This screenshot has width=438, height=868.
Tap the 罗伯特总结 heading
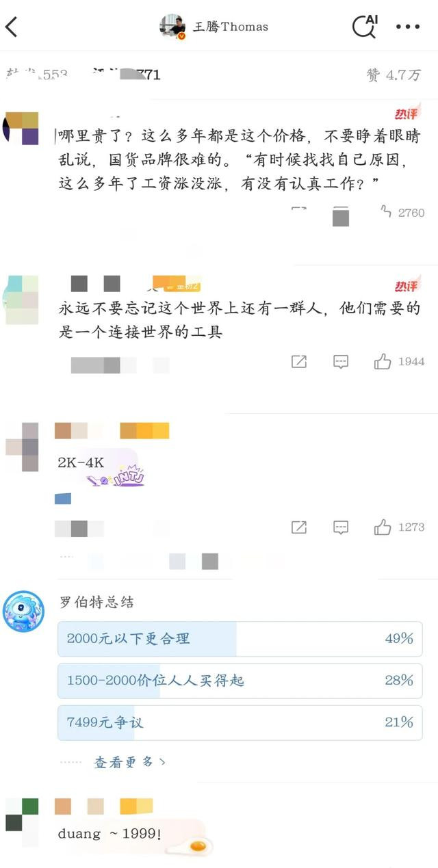[96, 603]
